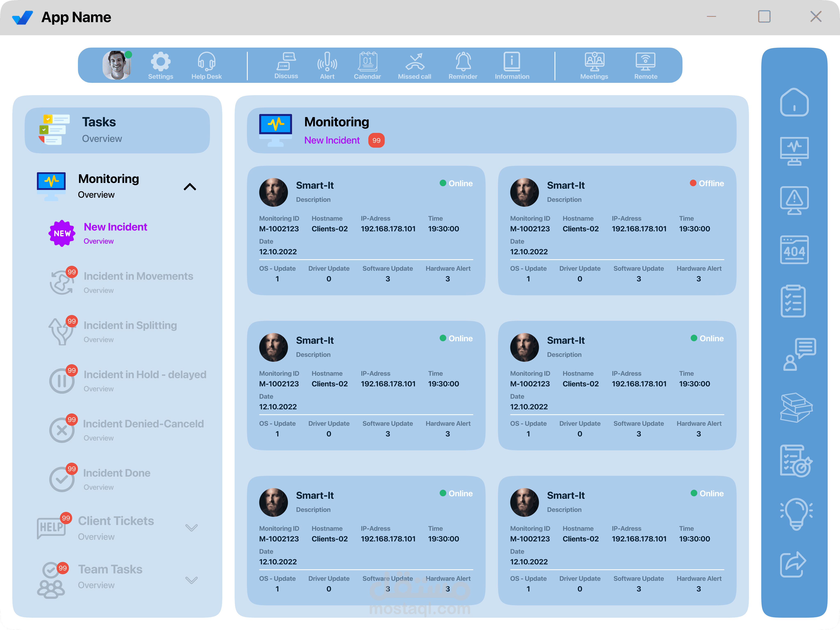Screen dimensions: 840x630
Task: Click the New Incident link with 99 badge
Action: tap(332, 140)
